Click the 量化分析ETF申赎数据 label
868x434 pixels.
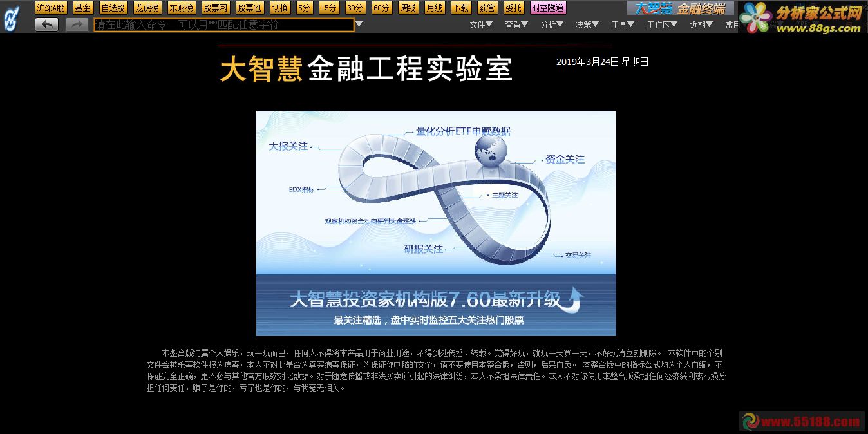pyautogui.click(x=463, y=131)
